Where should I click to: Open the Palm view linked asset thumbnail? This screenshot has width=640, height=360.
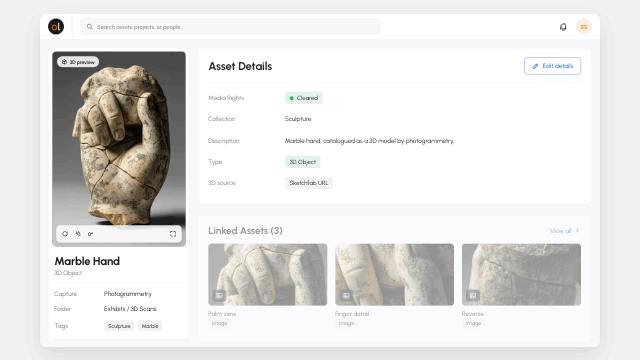pos(267,275)
